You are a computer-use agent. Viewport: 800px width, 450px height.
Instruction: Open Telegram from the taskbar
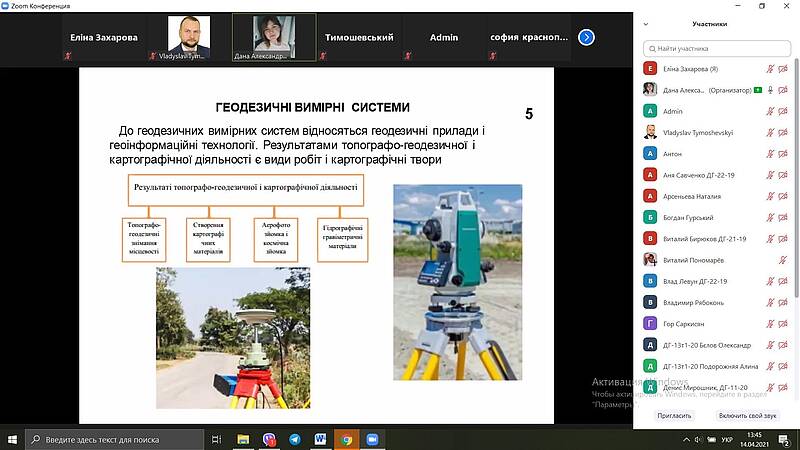coord(295,439)
